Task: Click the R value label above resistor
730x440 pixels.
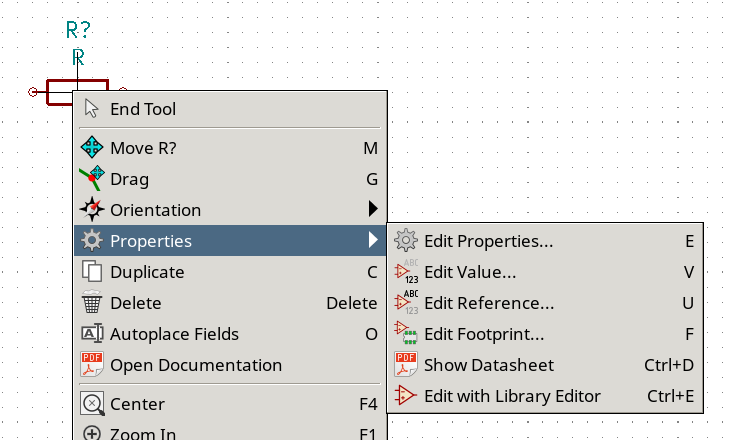Action: coord(78,58)
